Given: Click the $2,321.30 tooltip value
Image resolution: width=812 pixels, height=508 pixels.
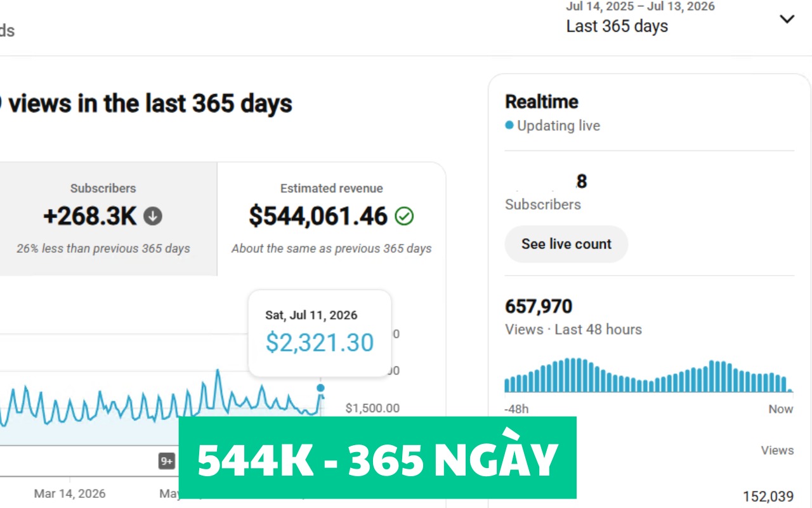Looking at the screenshot, I should pos(320,343).
